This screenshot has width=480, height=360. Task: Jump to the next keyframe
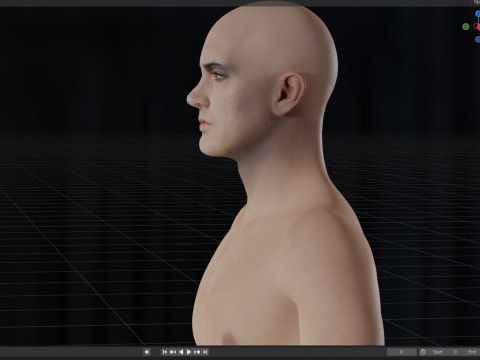tap(197, 352)
